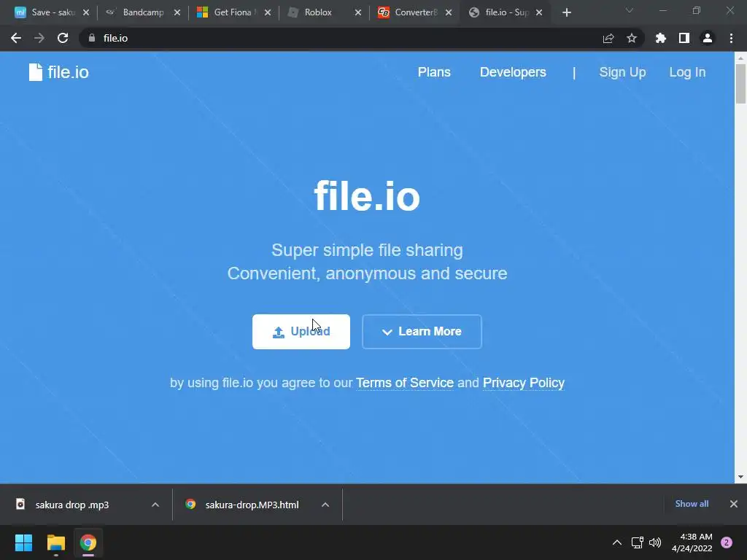Close the file.io tab
The width and height of the screenshot is (747, 560).
point(539,13)
